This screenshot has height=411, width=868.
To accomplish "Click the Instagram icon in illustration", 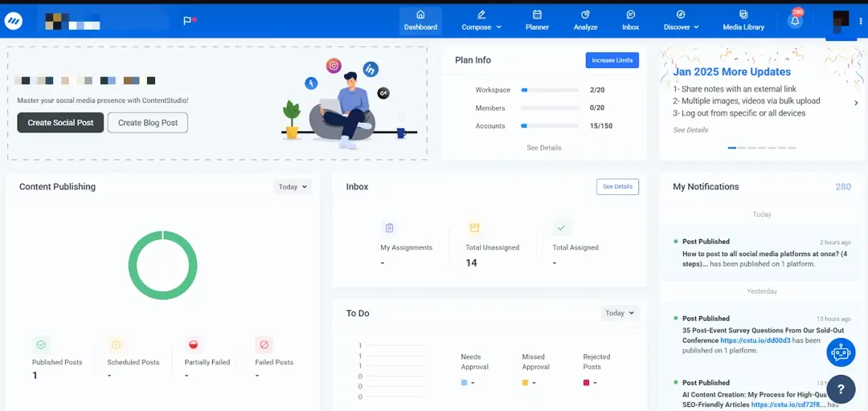I will [x=334, y=67].
